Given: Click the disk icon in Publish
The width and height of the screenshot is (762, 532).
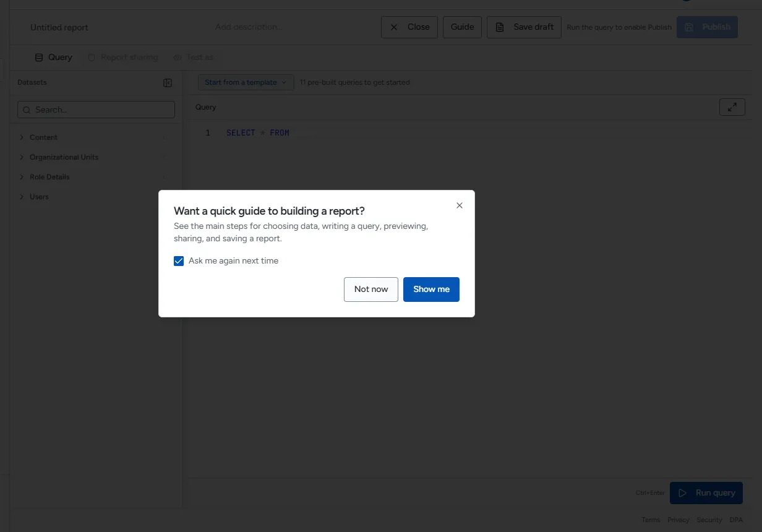Looking at the screenshot, I should 690,27.
